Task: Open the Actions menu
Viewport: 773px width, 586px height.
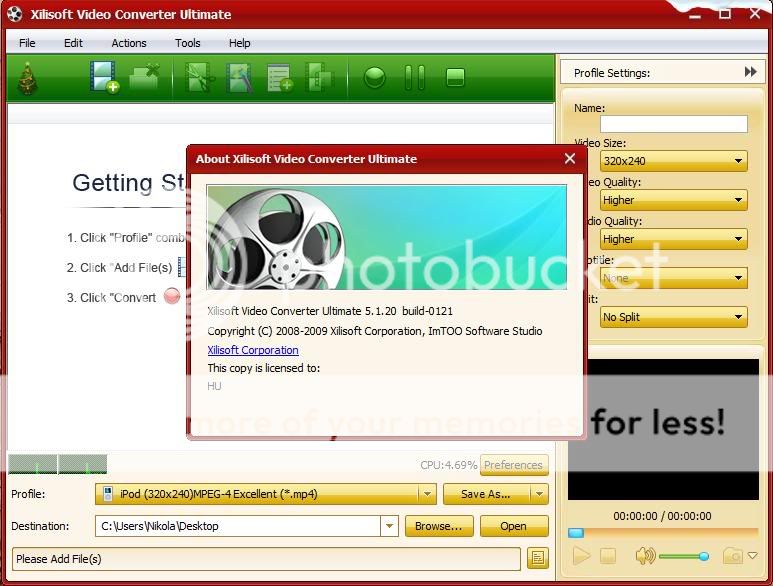Action: 129,43
